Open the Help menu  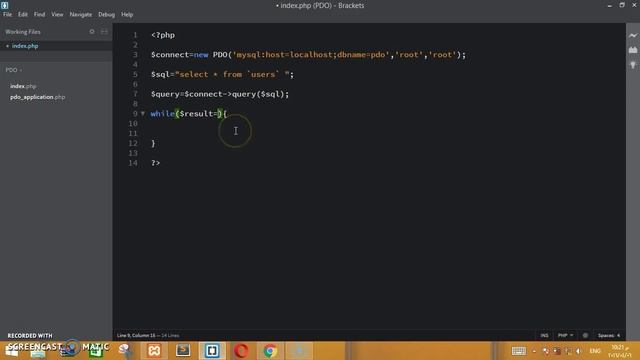tap(127, 14)
